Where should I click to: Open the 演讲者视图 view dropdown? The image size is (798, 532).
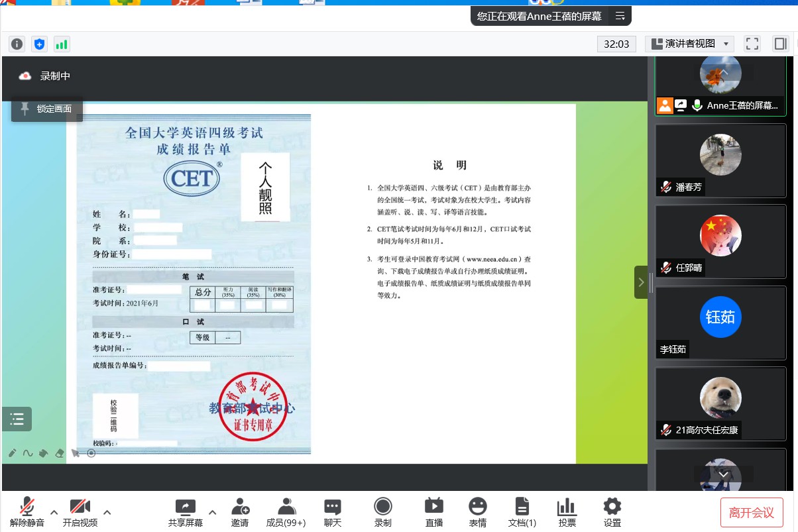click(689, 44)
